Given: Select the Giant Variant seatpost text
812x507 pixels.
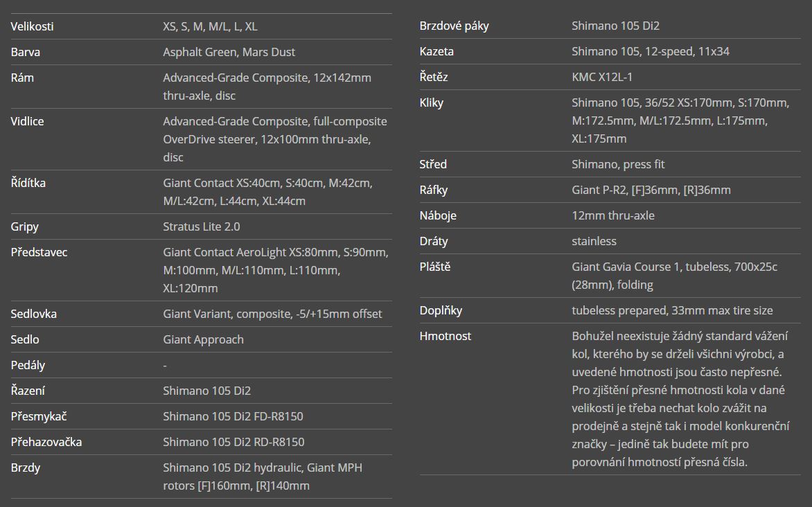Looking at the screenshot, I should pos(272,314).
